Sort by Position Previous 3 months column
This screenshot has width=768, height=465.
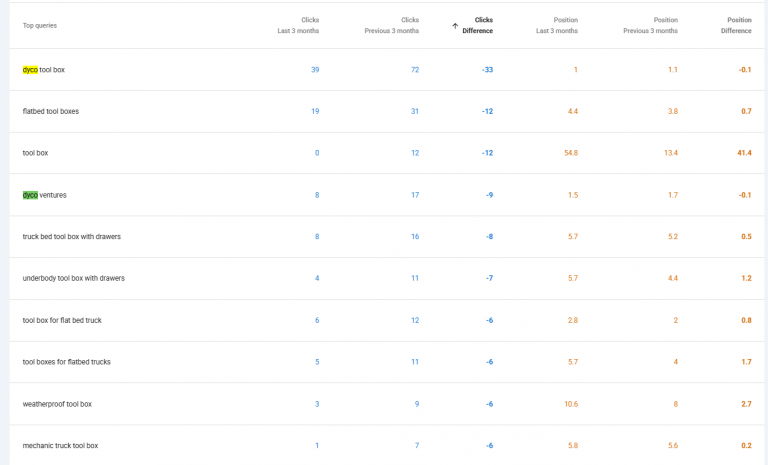pos(650,25)
